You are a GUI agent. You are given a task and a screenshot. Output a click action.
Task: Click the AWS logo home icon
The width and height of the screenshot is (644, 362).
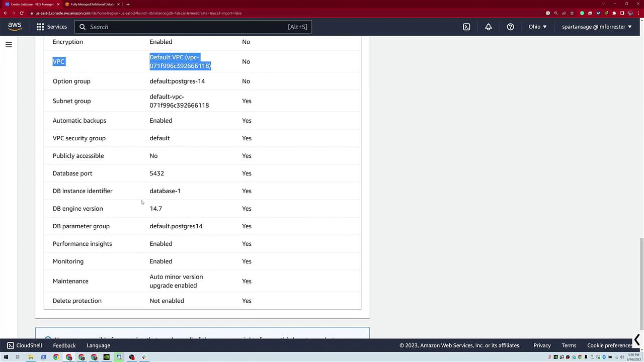pyautogui.click(x=15, y=27)
